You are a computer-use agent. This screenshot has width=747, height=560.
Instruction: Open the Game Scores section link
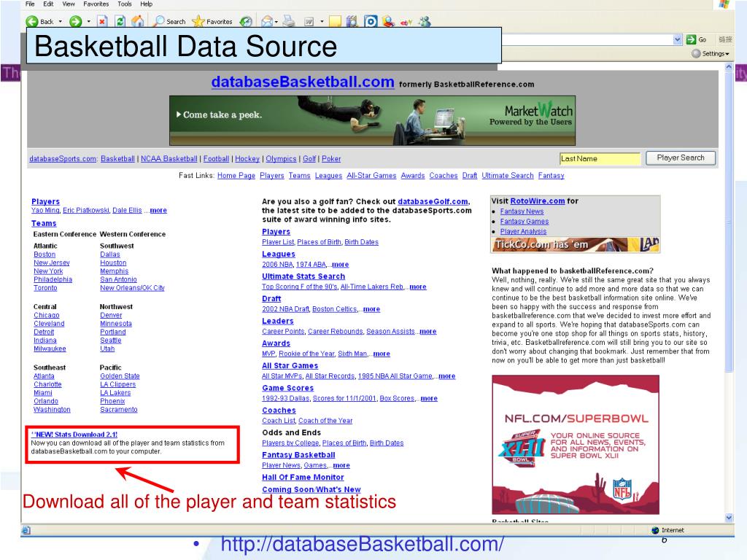click(x=287, y=388)
